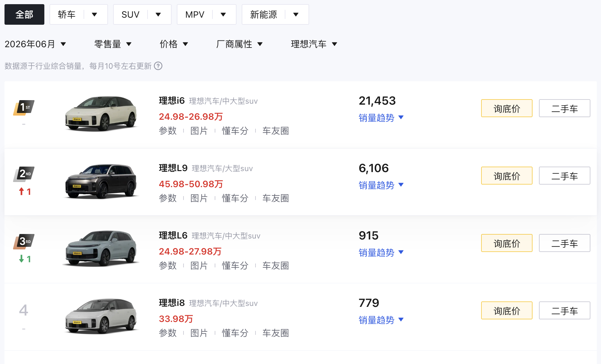Select the MPV category tab
Viewport: 601px width, 364px height.
pos(195,14)
